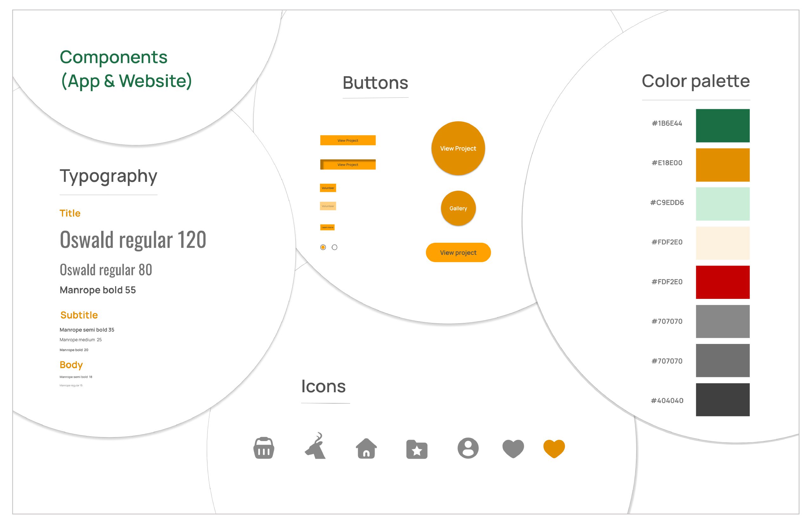
Task: Click the small Learn more button
Action: (327, 227)
